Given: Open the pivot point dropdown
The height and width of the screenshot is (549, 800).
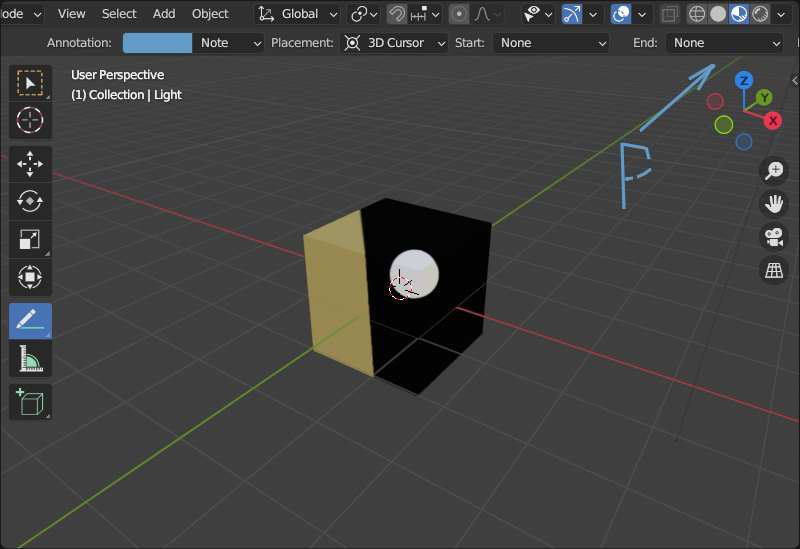Looking at the screenshot, I should (x=364, y=14).
